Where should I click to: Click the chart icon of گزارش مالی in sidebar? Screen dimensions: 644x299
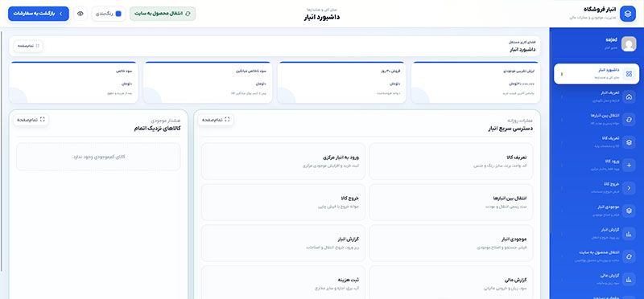click(x=629, y=280)
